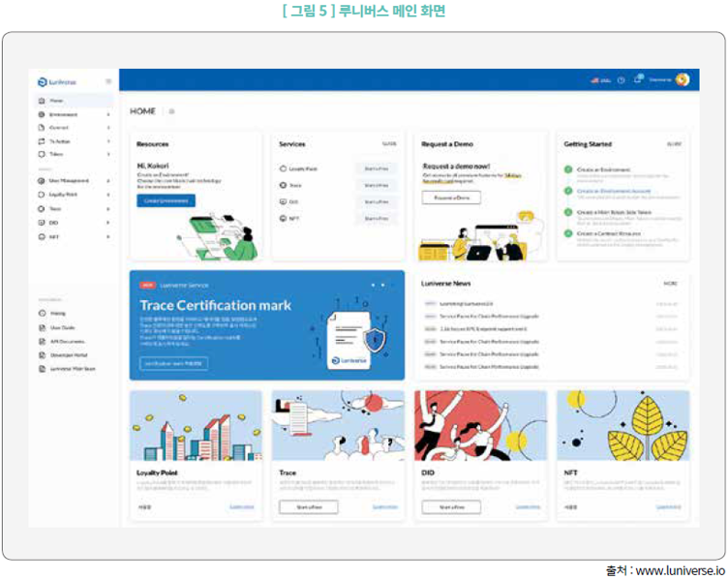The height and width of the screenshot is (580, 728).
Task: Select the first banner carousel dot
Action: (x=373, y=285)
